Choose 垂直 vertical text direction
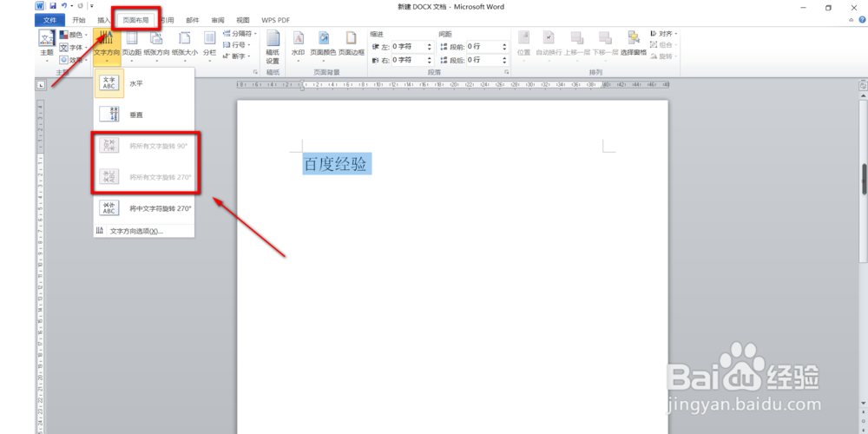This screenshot has height=434, width=868. (x=144, y=115)
